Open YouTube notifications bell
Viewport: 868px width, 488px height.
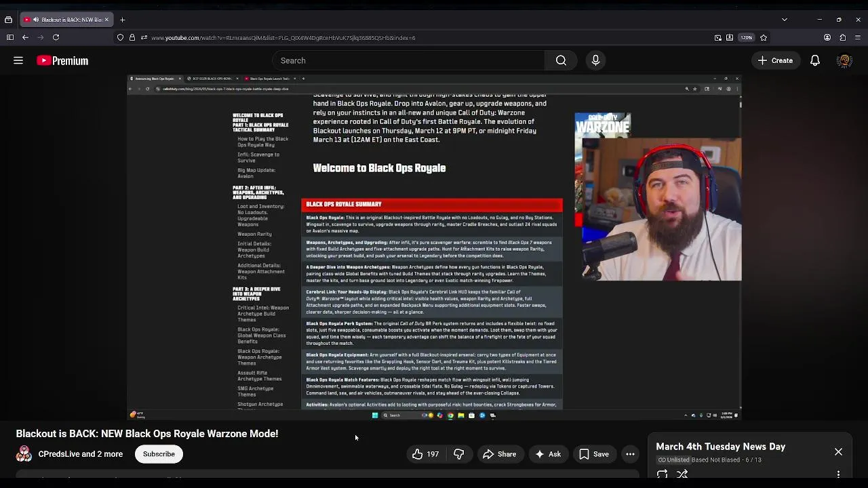tap(815, 60)
